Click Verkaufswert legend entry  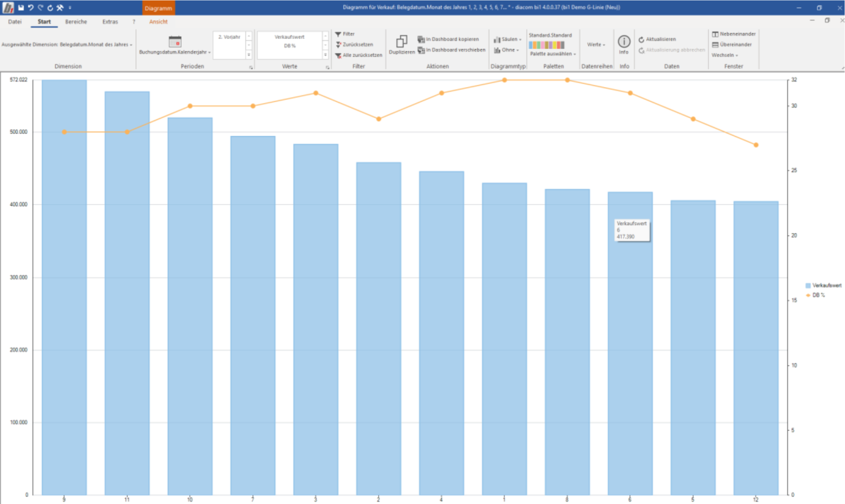pyautogui.click(x=824, y=285)
